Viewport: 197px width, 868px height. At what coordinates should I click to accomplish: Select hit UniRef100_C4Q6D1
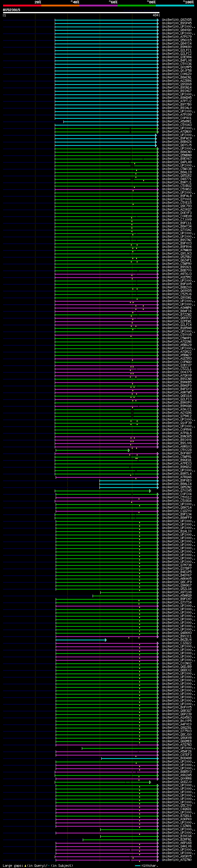(176, 809)
